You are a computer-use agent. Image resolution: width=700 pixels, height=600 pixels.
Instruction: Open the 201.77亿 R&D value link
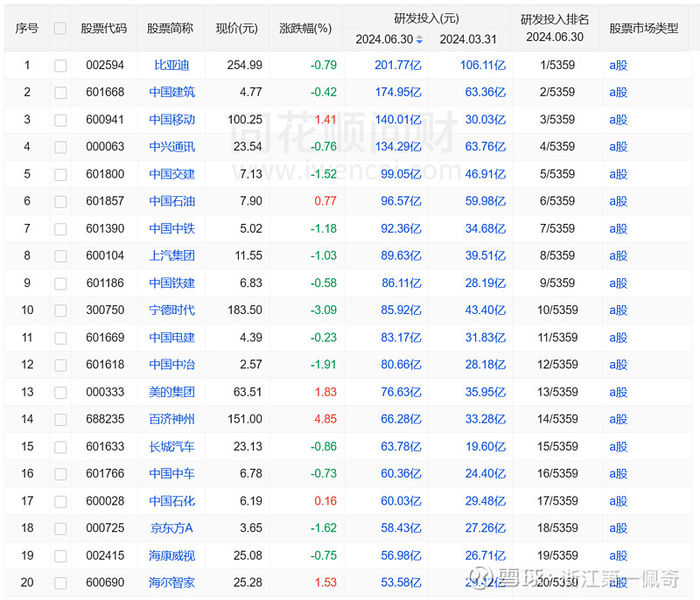[398, 65]
